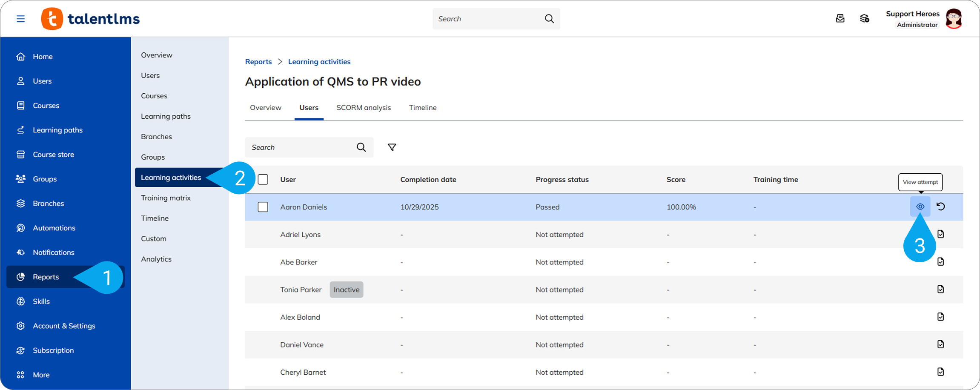
Task: Tick the select-all header checkbox
Action: pos(263,179)
